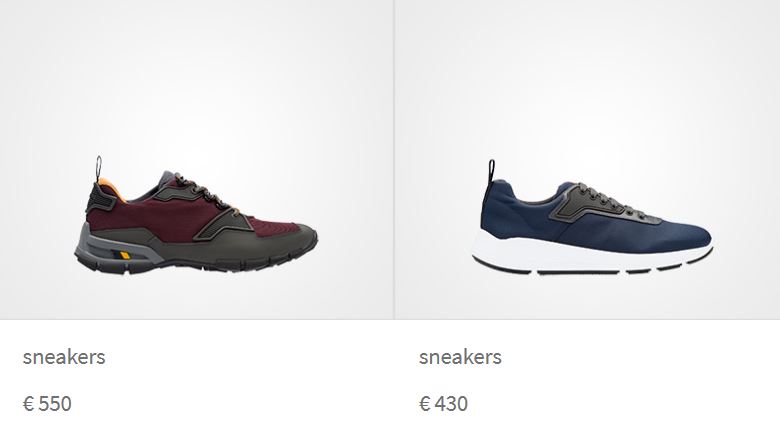Click the heel pull loop on burgundy sneaker

coord(98,168)
